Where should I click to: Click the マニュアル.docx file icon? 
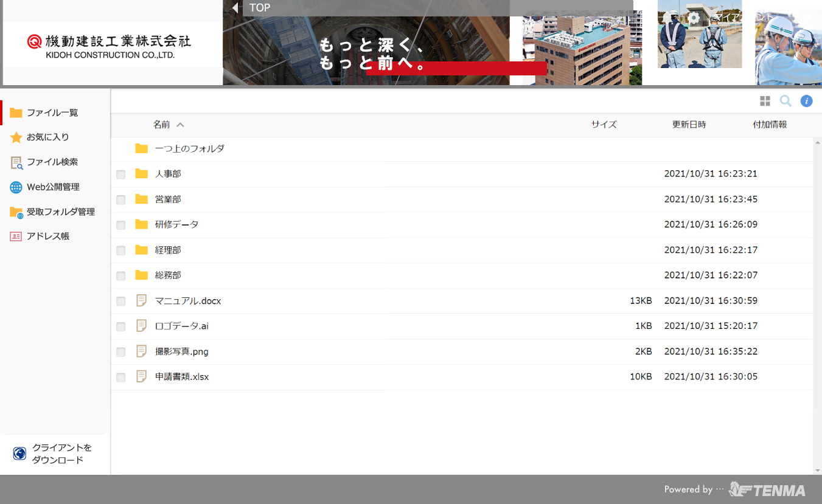click(142, 300)
